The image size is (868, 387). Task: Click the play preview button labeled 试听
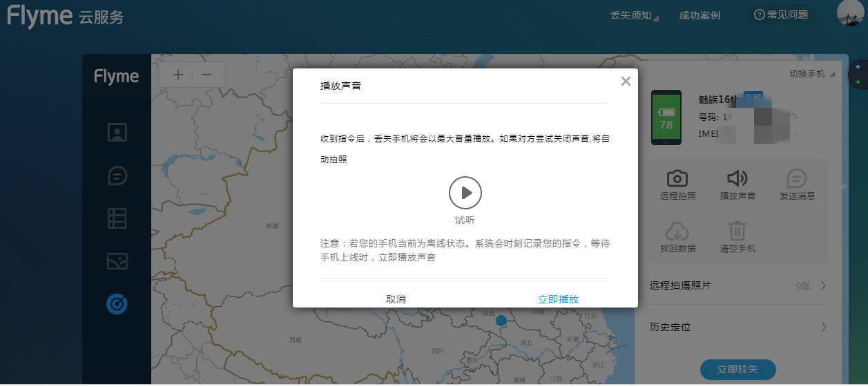(465, 193)
